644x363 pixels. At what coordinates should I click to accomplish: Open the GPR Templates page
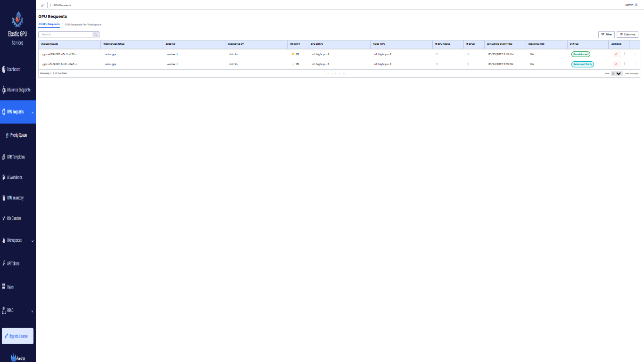[16, 157]
